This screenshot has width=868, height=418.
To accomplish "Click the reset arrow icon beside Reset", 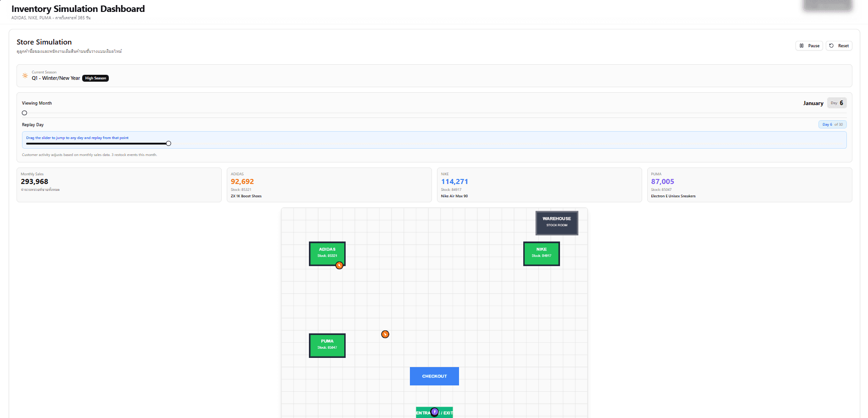I will pyautogui.click(x=831, y=45).
